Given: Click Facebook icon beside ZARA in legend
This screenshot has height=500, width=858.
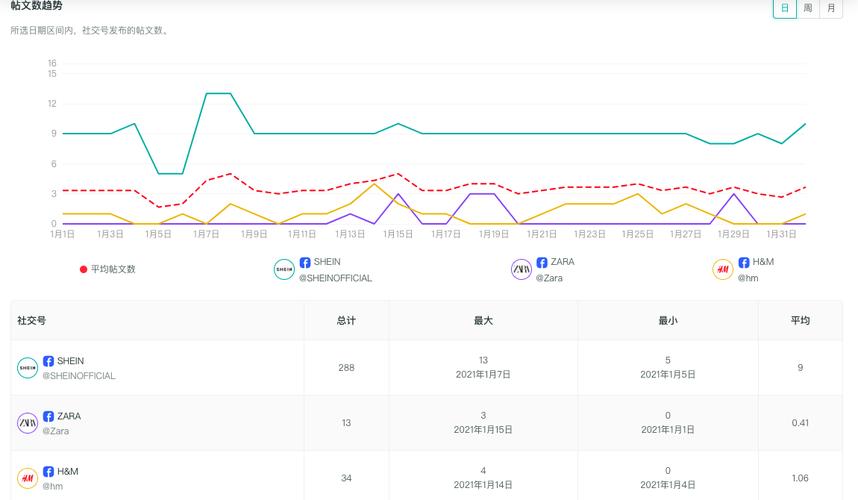Looking at the screenshot, I should click(x=542, y=262).
